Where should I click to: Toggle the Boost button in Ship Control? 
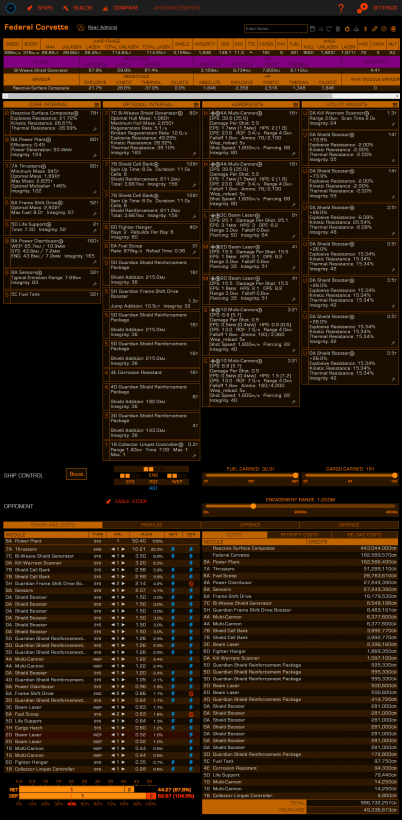(x=76, y=474)
